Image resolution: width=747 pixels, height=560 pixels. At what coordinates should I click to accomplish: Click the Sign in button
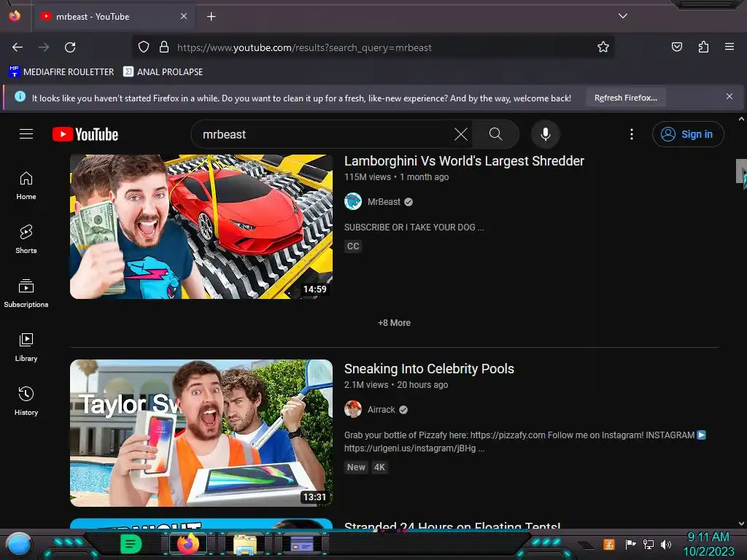pos(687,134)
